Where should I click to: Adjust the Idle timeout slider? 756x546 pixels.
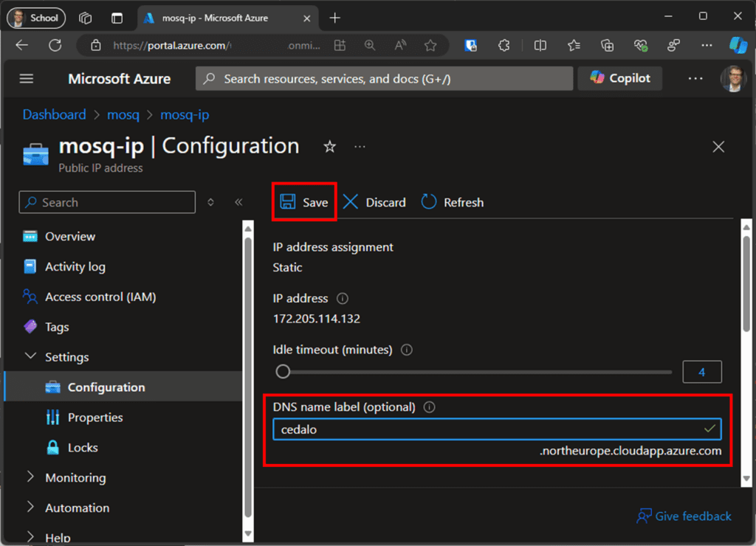[x=283, y=372]
